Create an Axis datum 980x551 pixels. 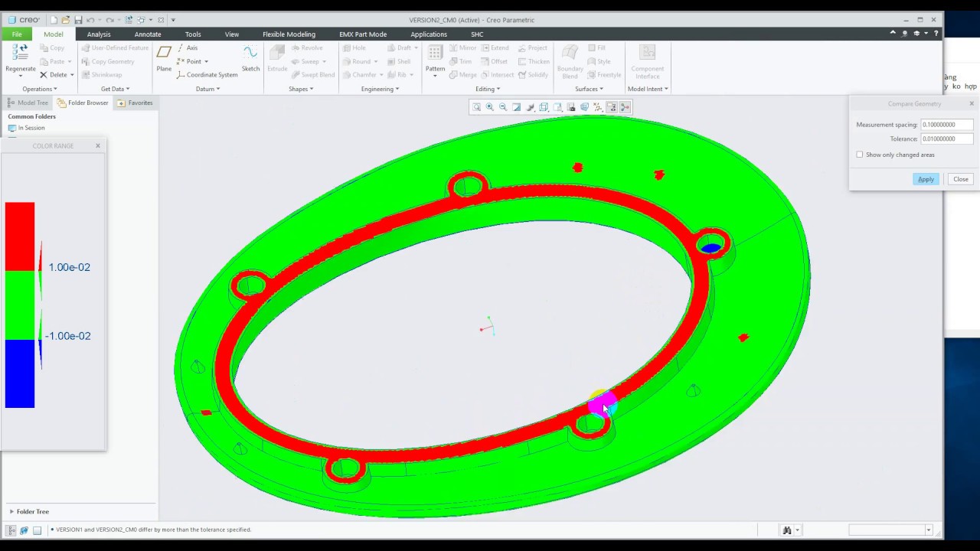coord(187,47)
